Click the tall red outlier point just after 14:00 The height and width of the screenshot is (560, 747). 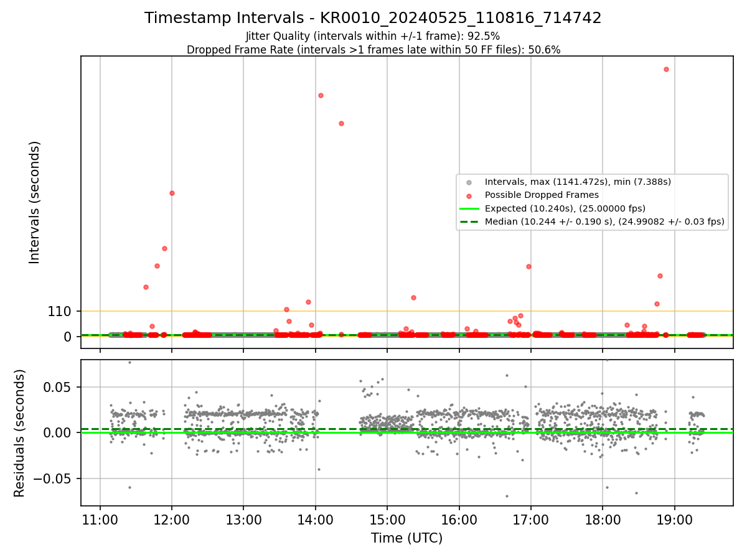[x=321, y=95]
